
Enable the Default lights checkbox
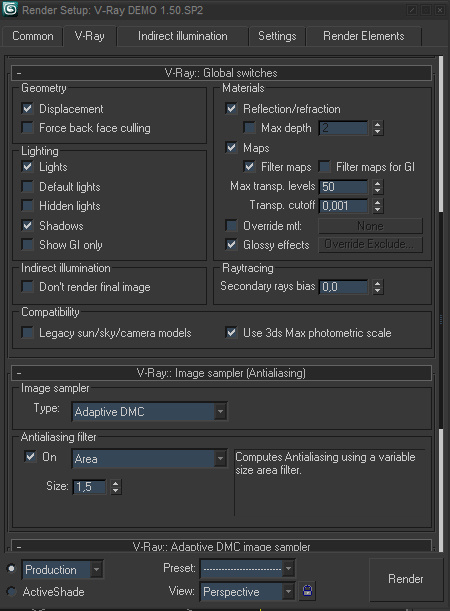pos(27,187)
